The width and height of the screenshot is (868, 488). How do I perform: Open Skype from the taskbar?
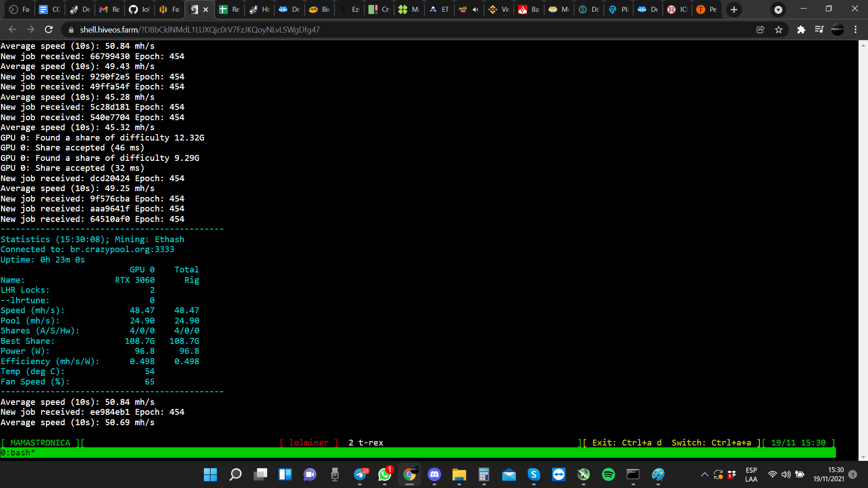[534, 474]
